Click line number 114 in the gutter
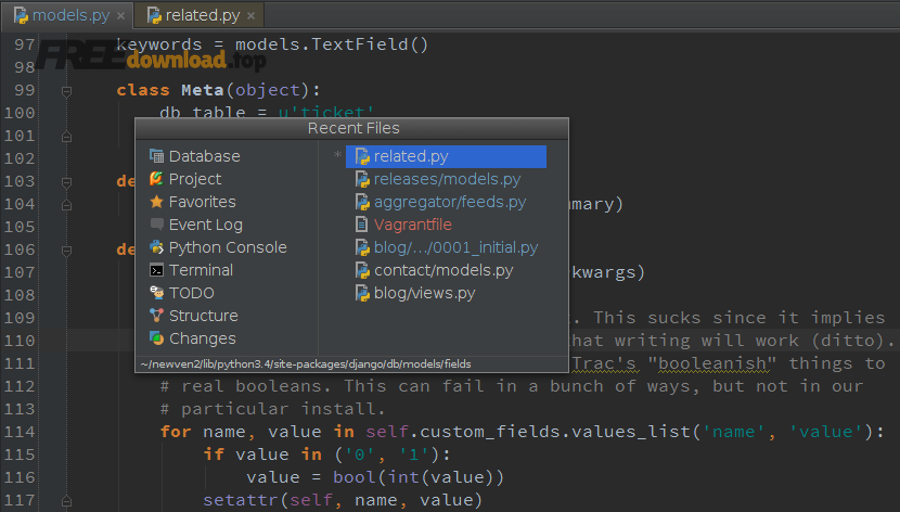Viewport: 900px width, 512px height. click(20, 432)
